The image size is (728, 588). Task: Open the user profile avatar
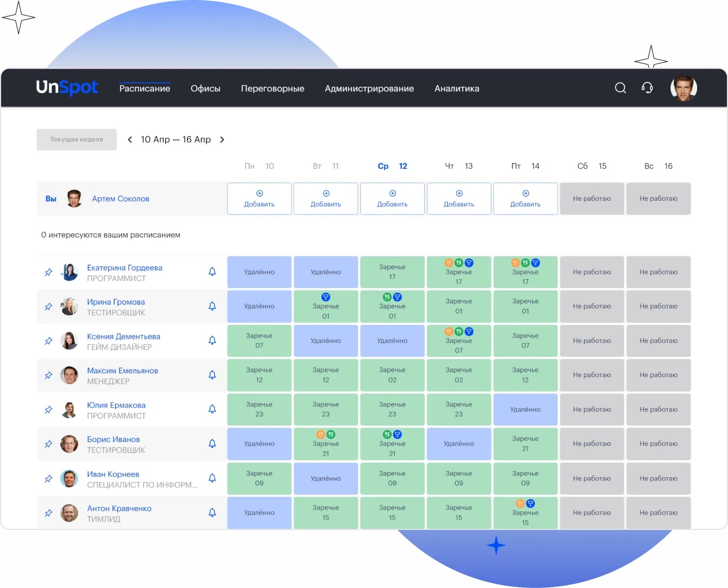pos(683,88)
